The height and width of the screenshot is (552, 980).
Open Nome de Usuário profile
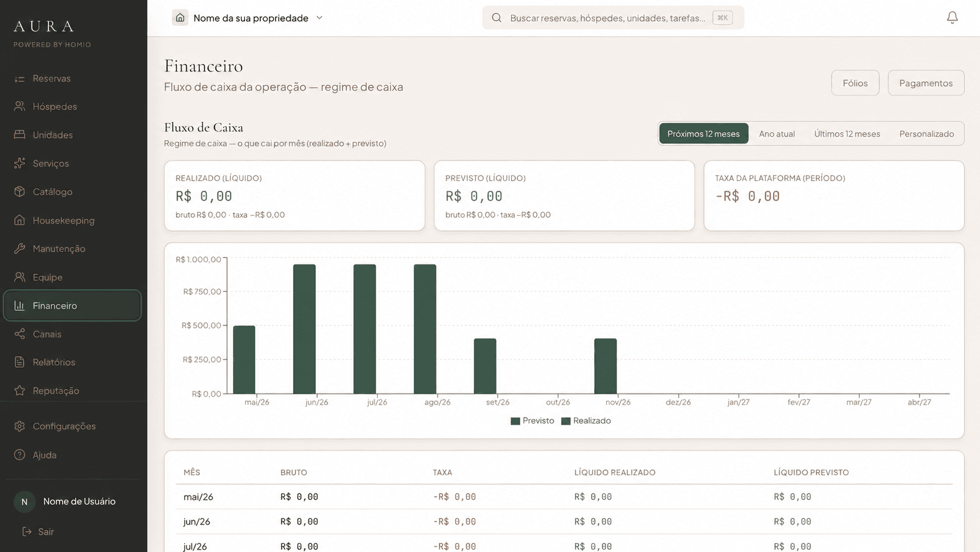coord(73,502)
